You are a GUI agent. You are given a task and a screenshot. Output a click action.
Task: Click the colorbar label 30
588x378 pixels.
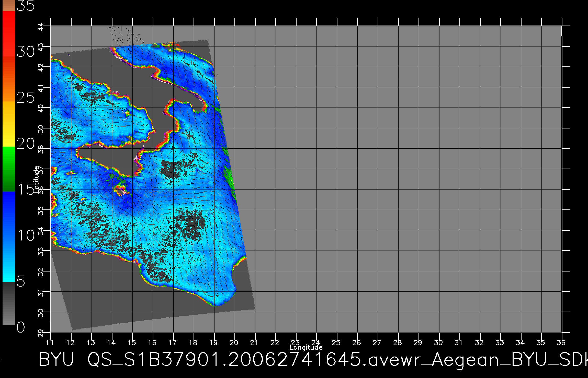[26, 52]
